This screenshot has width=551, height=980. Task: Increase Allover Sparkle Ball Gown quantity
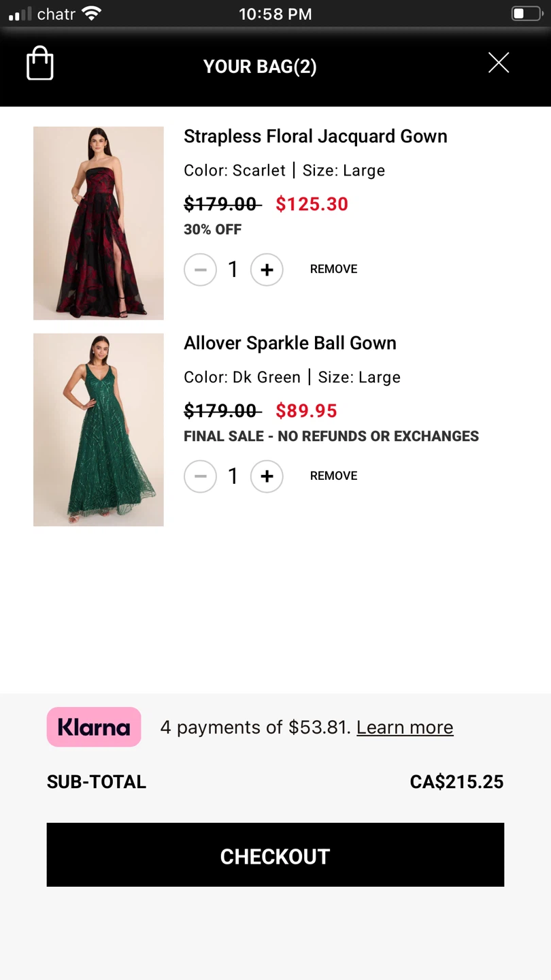[267, 476]
